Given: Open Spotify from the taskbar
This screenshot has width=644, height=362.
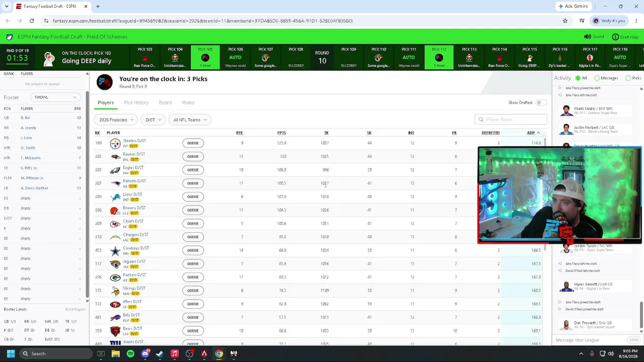Looking at the screenshot, I should click(x=130, y=353).
